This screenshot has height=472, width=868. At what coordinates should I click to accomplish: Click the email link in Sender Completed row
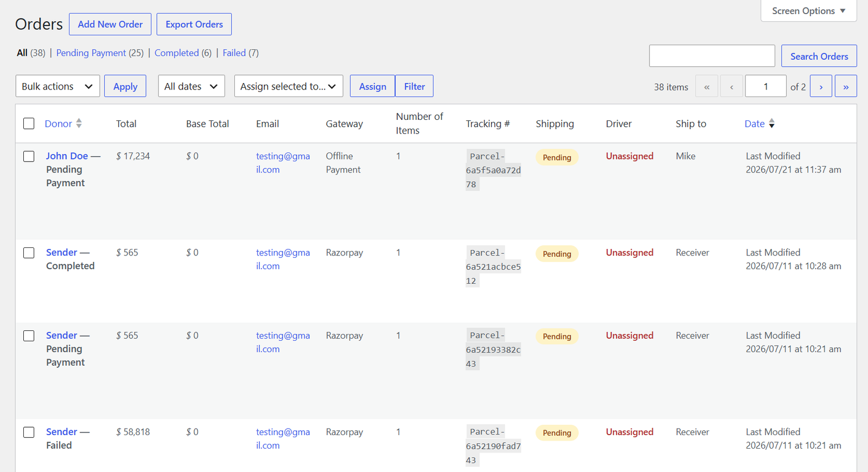tap(283, 259)
